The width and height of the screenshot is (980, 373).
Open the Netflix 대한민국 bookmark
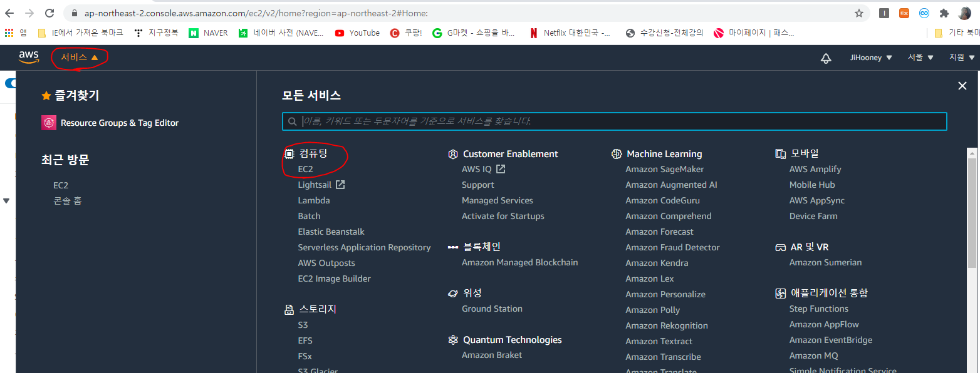click(570, 33)
